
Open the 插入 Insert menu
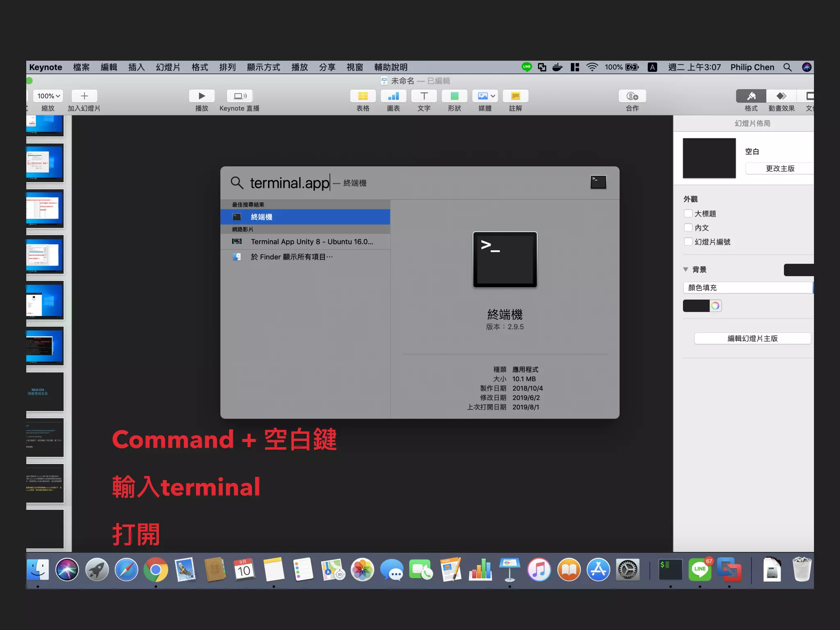pos(136,67)
